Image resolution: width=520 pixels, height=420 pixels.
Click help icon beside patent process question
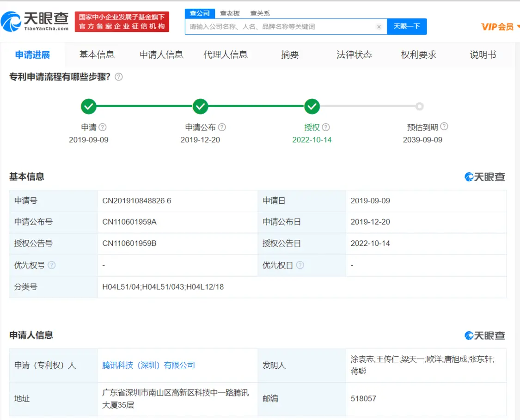pyautogui.click(x=119, y=77)
